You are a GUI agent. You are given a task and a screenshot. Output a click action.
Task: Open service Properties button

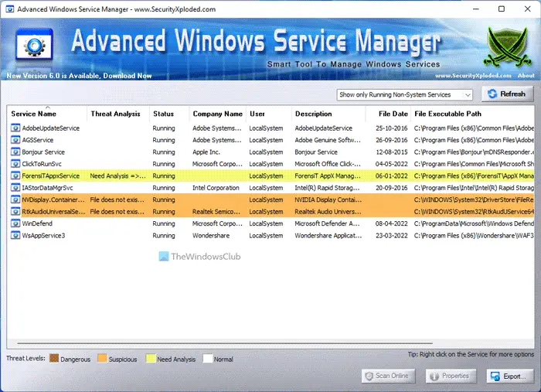[451, 376]
